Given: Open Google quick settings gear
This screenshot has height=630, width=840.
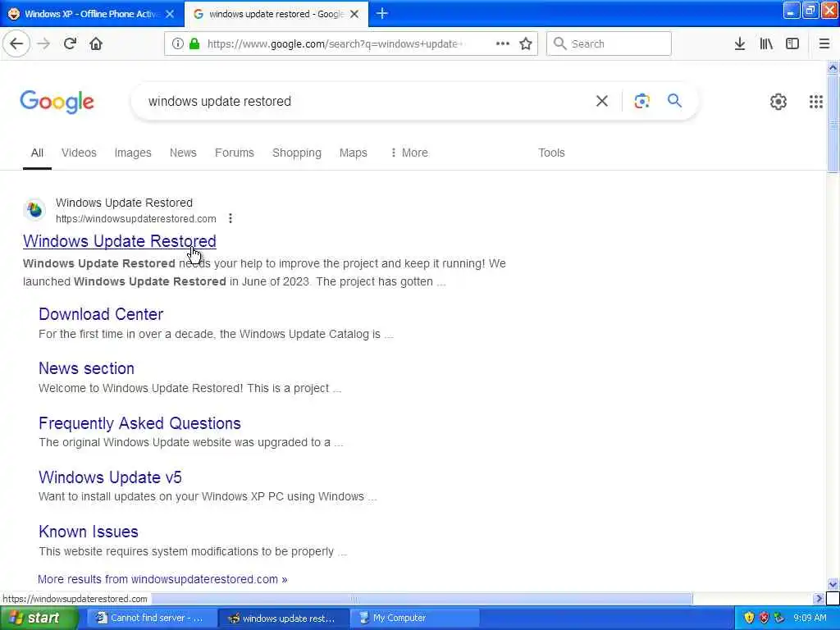Looking at the screenshot, I should coord(778,101).
